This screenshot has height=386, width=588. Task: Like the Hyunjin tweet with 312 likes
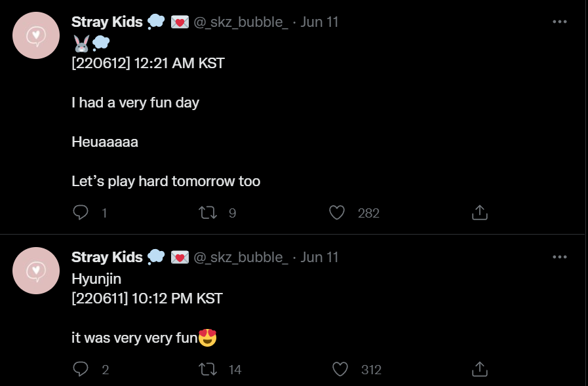pyautogui.click(x=340, y=369)
